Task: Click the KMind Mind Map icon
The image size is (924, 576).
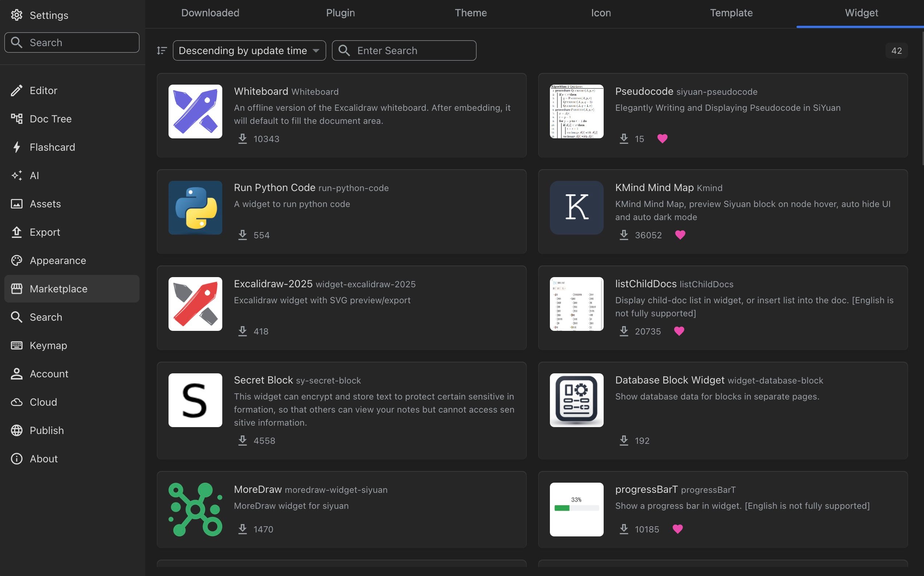Action: pos(577,208)
